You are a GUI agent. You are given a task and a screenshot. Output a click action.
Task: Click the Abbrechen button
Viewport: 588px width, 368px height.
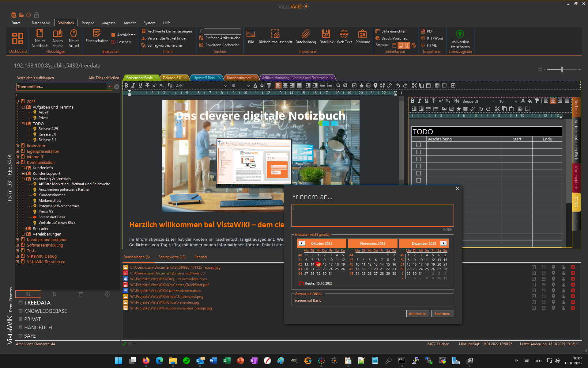pyautogui.click(x=417, y=314)
